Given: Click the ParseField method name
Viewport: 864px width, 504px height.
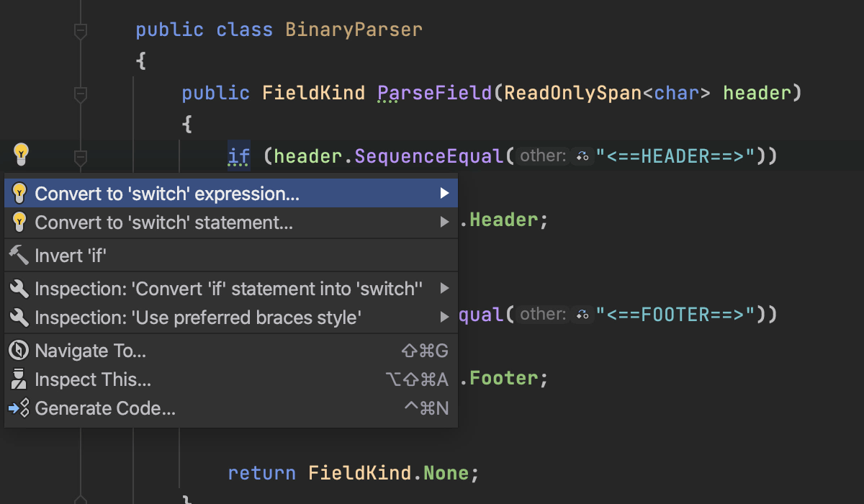Looking at the screenshot, I should tap(433, 93).
